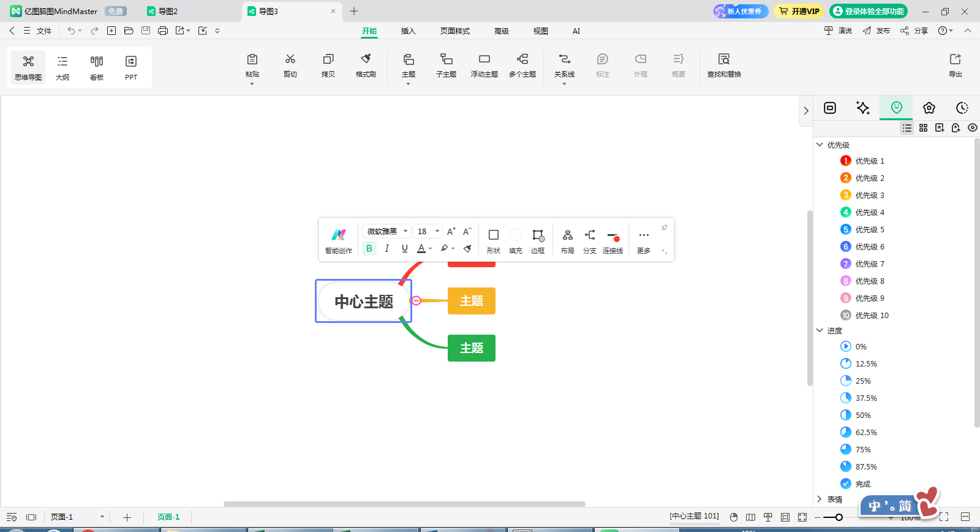Open the Insert (插入) ribbon tab
980x532 pixels.
coord(409,31)
